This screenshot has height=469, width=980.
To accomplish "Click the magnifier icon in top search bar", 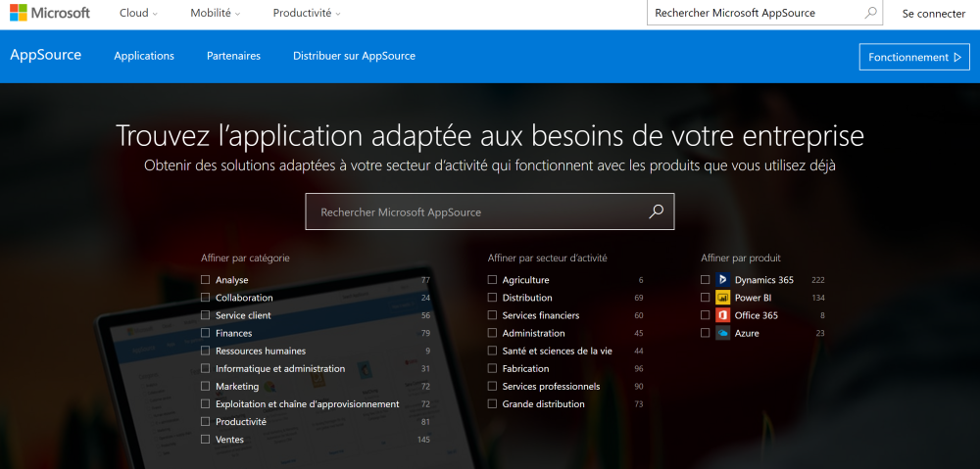I will click(x=870, y=13).
